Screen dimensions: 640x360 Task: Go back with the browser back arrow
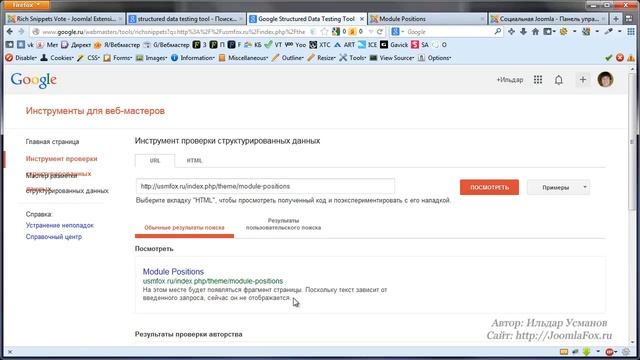point(10,31)
